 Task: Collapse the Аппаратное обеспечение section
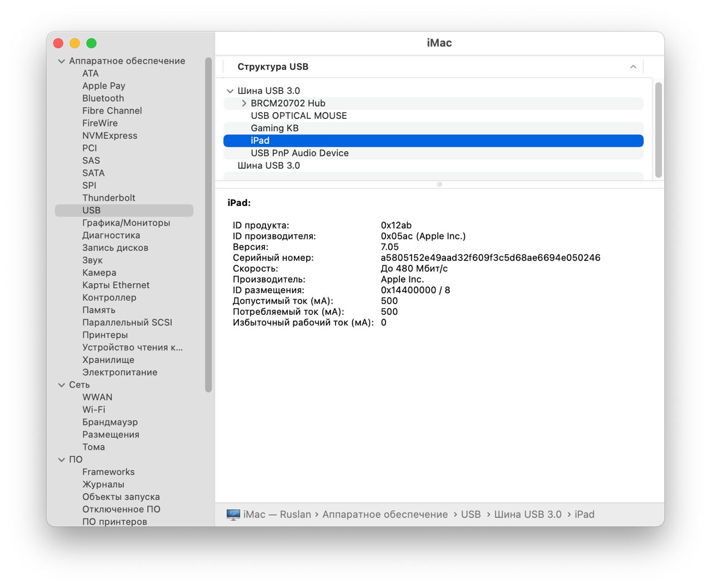62,61
